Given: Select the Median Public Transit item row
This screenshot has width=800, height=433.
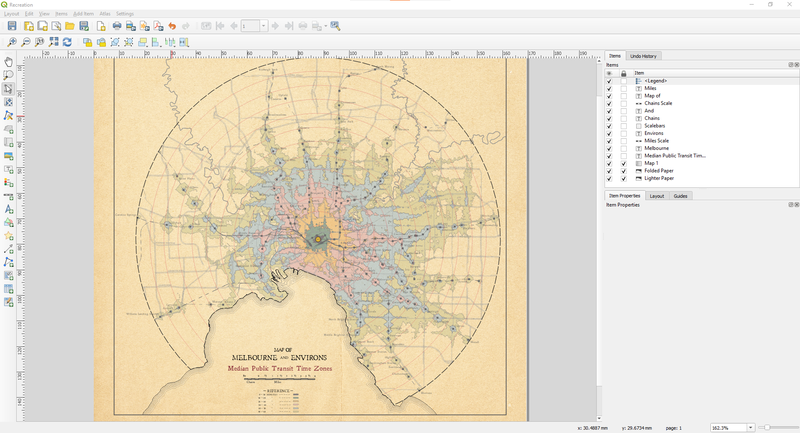Looking at the screenshot, I should click(x=702, y=156).
